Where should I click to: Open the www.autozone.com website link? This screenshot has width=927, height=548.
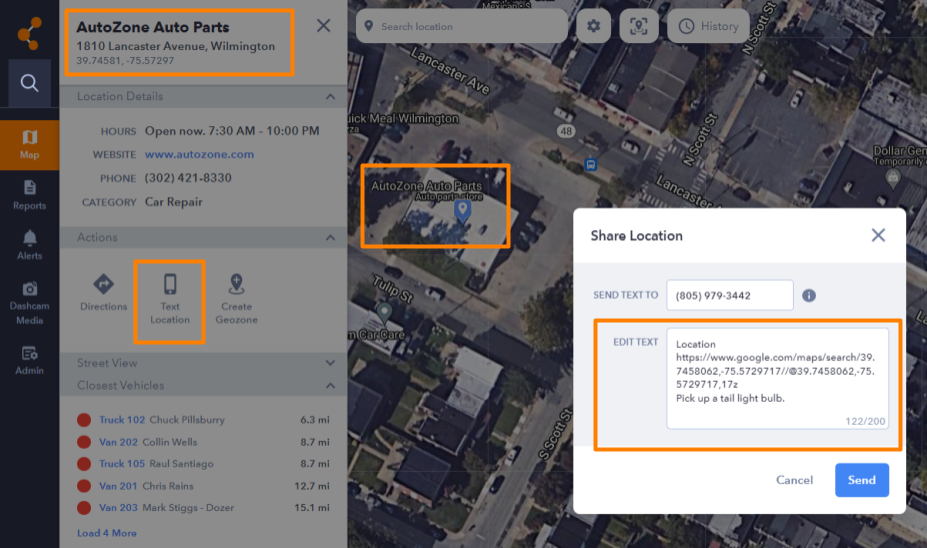pyautogui.click(x=199, y=154)
